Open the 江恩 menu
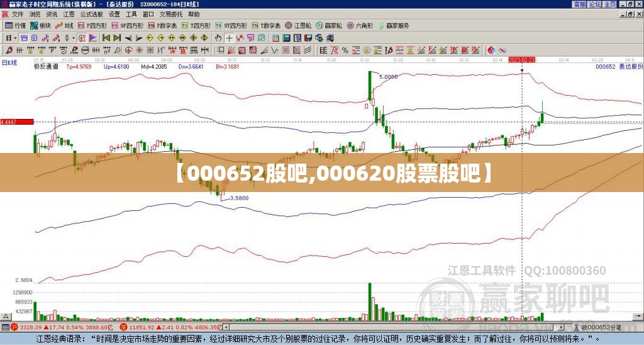 pos(69,14)
